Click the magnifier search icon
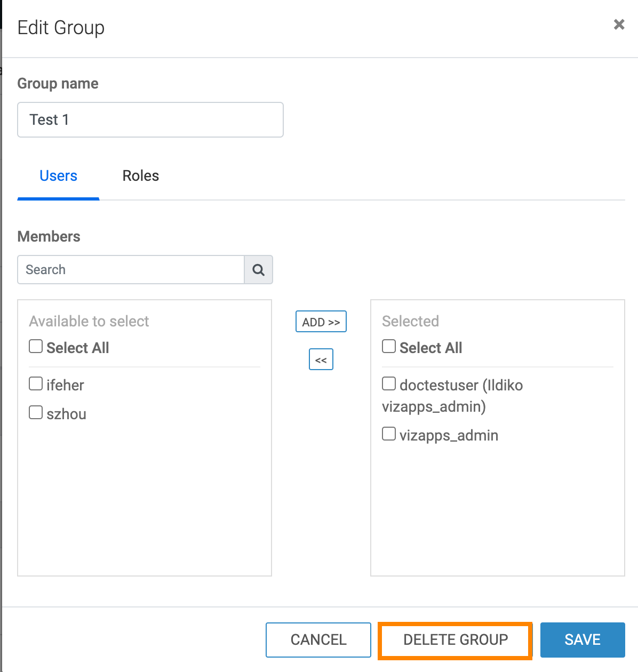The image size is (638, 672). tap(258, 270)
